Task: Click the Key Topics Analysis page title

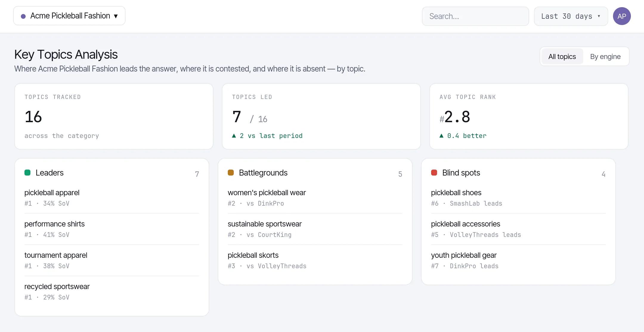Action: [x=66, y=55]
